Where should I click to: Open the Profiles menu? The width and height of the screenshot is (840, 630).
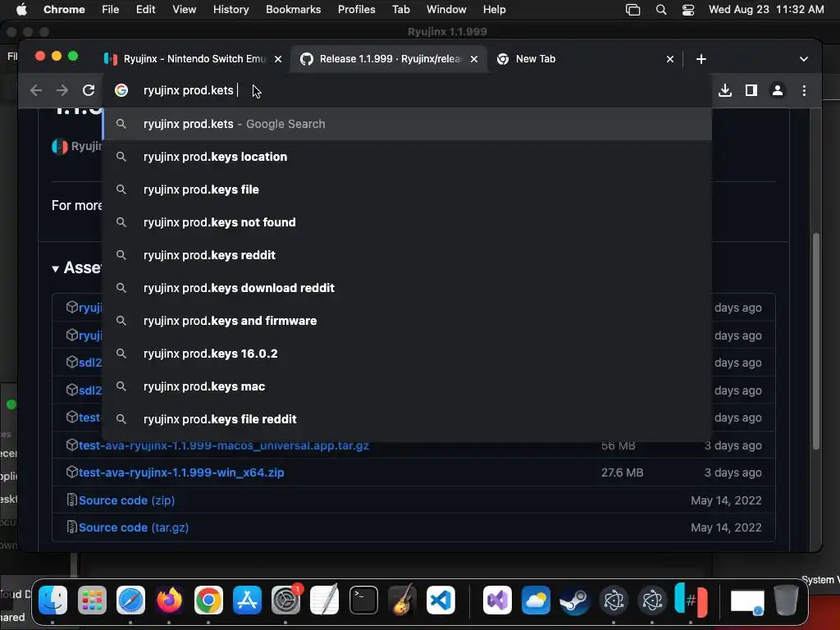tap(357, 9)
